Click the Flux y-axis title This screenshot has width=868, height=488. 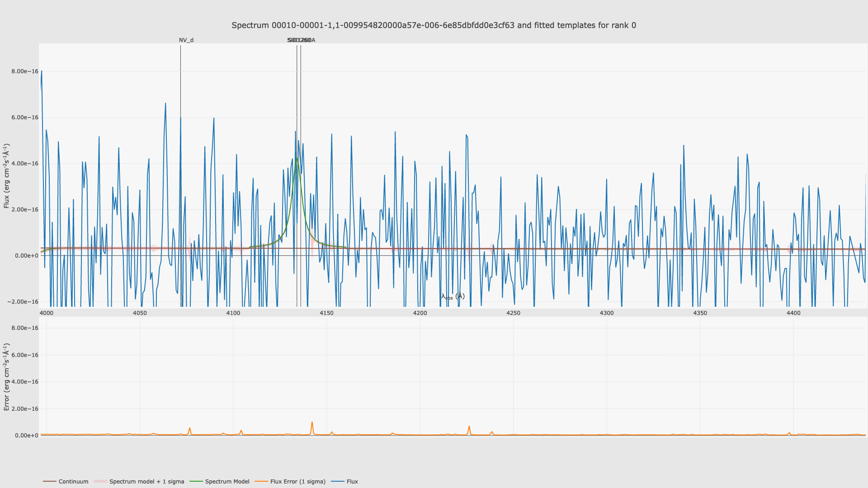click(x=6, y=176)
